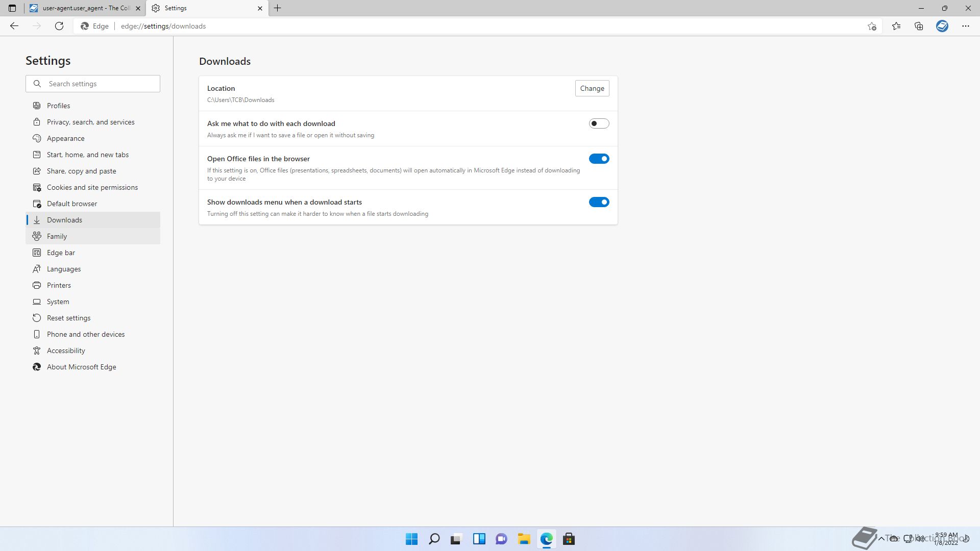Click the address bar URL

click(163, 26)
